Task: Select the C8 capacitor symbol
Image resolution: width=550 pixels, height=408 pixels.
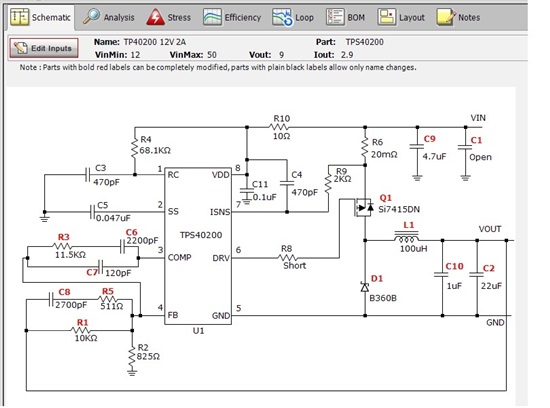Action: pyautogui.click(x=51, y=299)
